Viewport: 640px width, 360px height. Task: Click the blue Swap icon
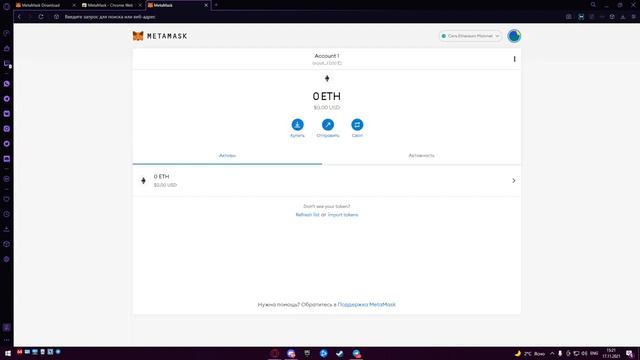357,124
